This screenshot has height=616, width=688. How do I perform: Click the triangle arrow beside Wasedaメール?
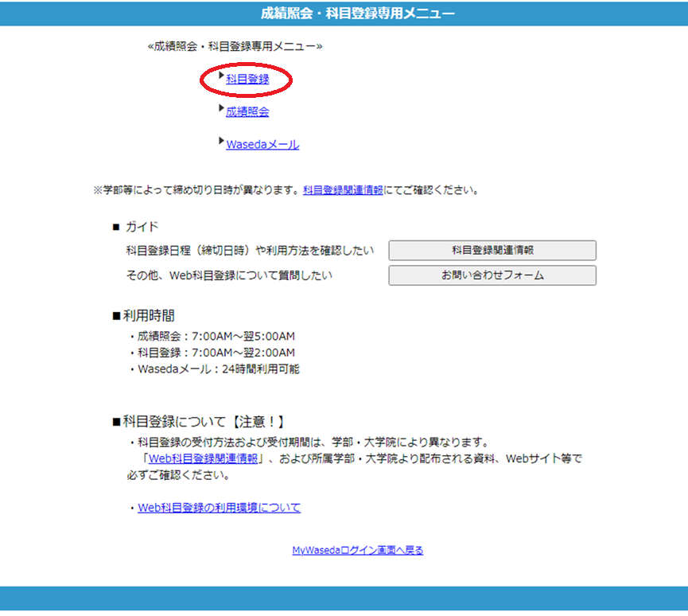coord(222,141)
